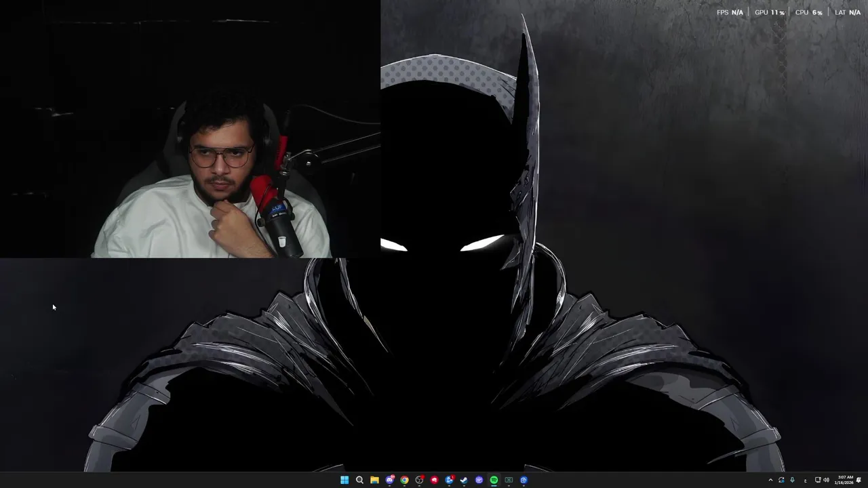Open Discord from the taskbar
The width and height of the screenshot is (868, 488).
[x=389, y=480]
